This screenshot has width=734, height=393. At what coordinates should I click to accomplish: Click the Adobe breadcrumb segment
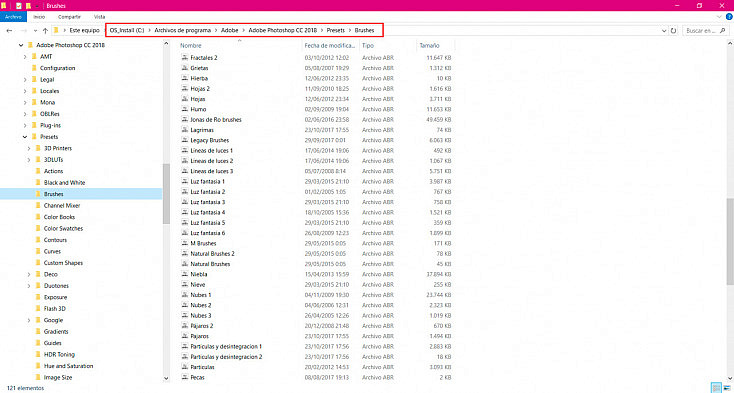[230, 30]
